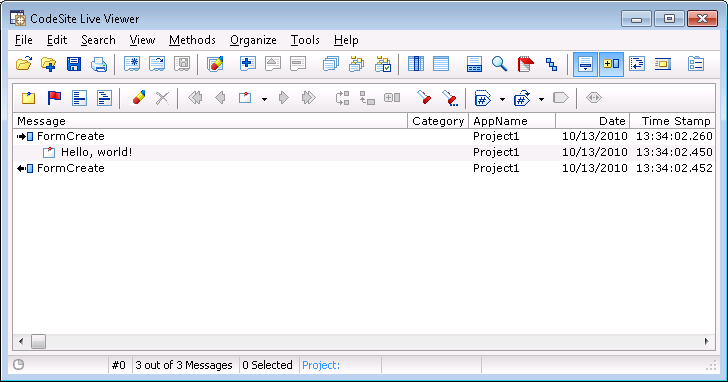Click the double right arrow last icon

click(x=309, y=97)
